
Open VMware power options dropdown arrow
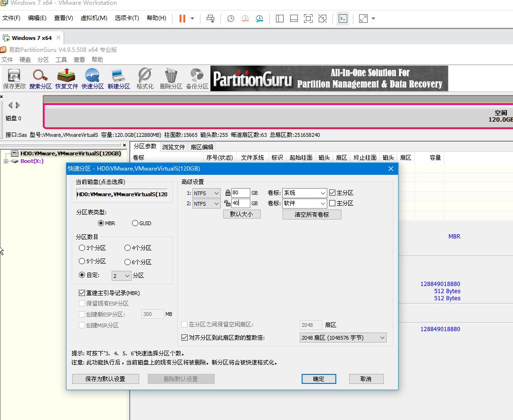coord(192,19)
